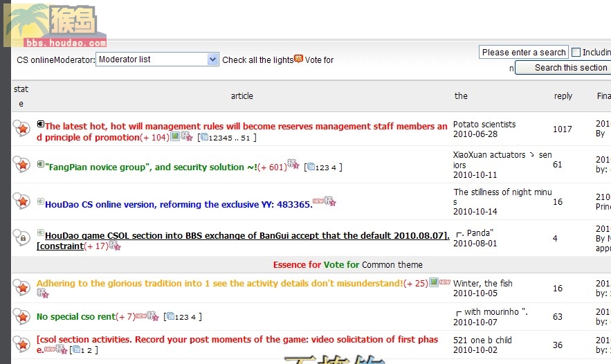Focus the 'Please enter a search' field

click(x=523, y=52)
